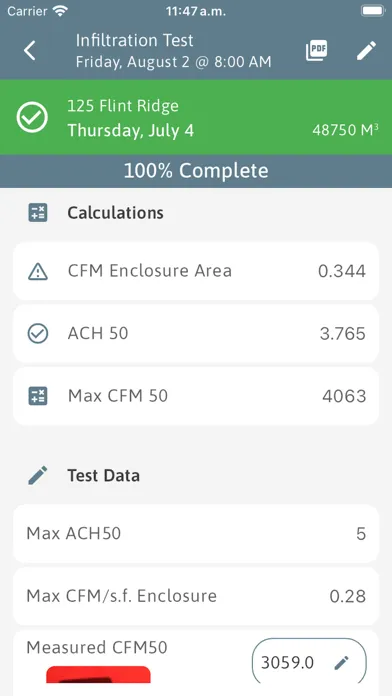Open the ACH 50 result row
The width and height of the screenshot is (392, 696).
[x=196, y=333]
